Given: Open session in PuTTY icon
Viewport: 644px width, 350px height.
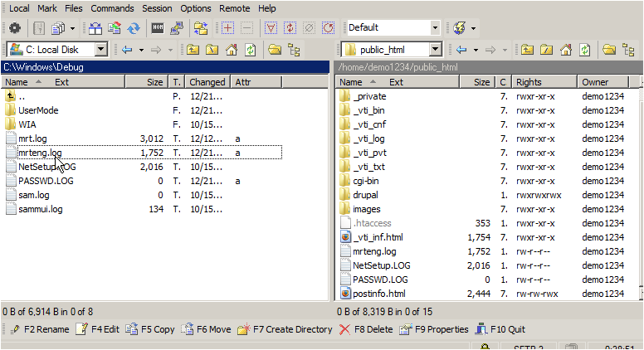Looking at the screenshot, I should coord(177,28).
